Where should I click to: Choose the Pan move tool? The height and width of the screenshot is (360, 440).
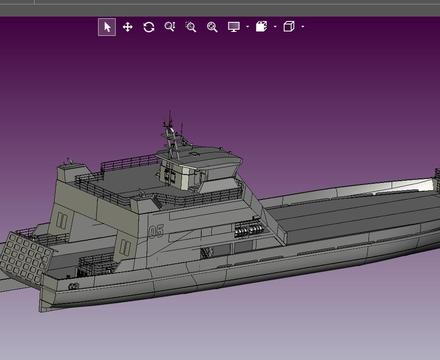128,27
